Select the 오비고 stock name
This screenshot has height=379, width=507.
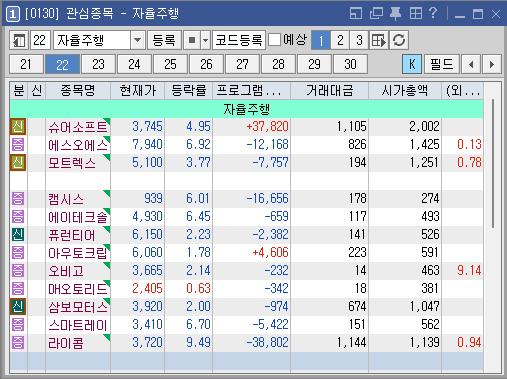tap(66, 271)
